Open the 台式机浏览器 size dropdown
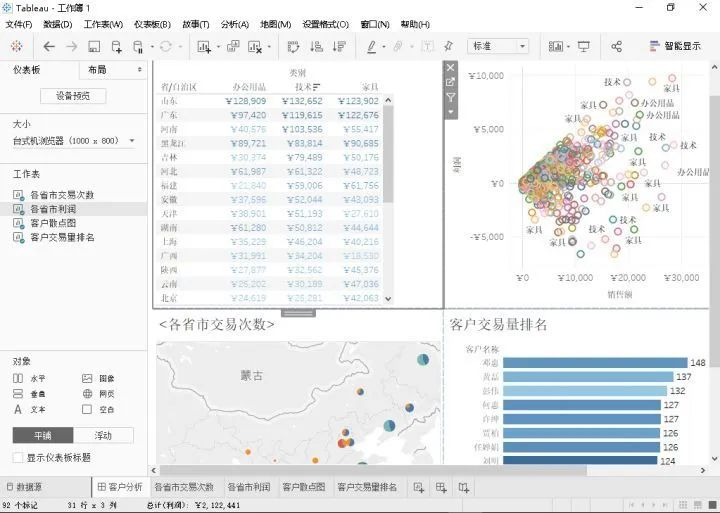The width and height of the screenshot is (720, 513). click(73, 141)
